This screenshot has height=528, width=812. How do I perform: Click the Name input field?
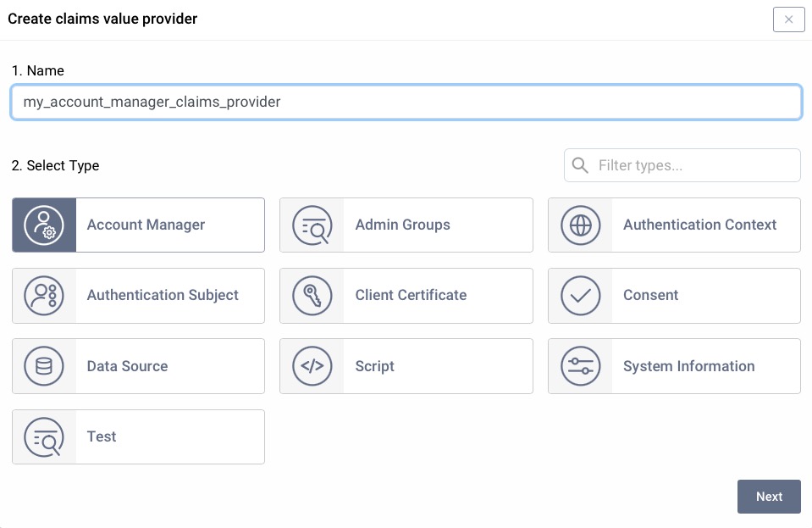[406, 102]
